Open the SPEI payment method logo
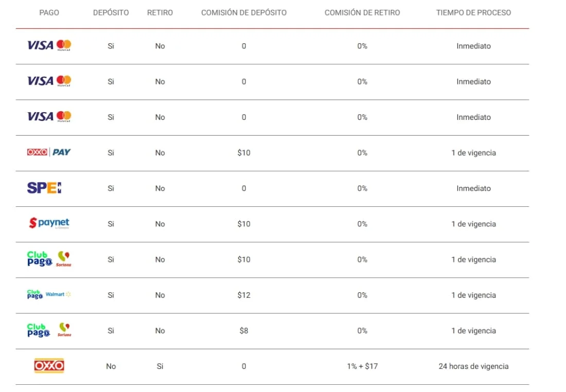Screen dimensions: 566x392 [x=45, y=188]
